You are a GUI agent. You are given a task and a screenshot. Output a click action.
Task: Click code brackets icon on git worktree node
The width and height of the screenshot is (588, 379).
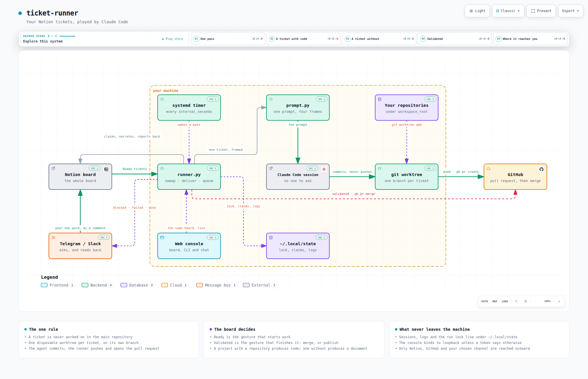(x=380, y=168)
